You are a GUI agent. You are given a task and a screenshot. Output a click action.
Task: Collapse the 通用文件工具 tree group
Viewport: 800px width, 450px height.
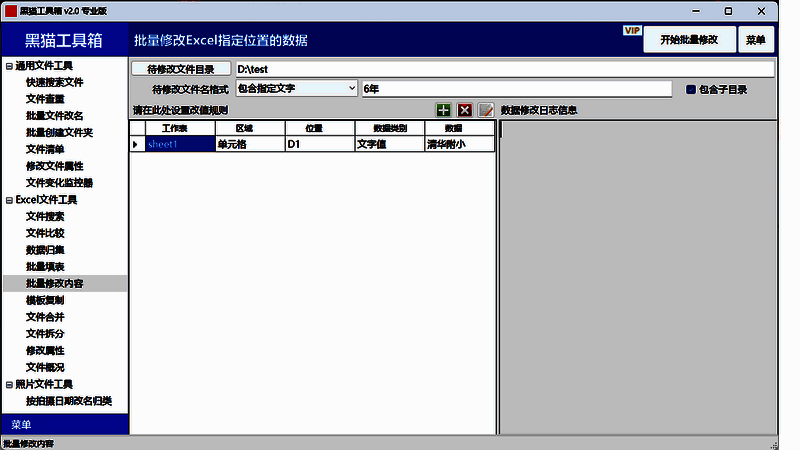pos(9,66)
